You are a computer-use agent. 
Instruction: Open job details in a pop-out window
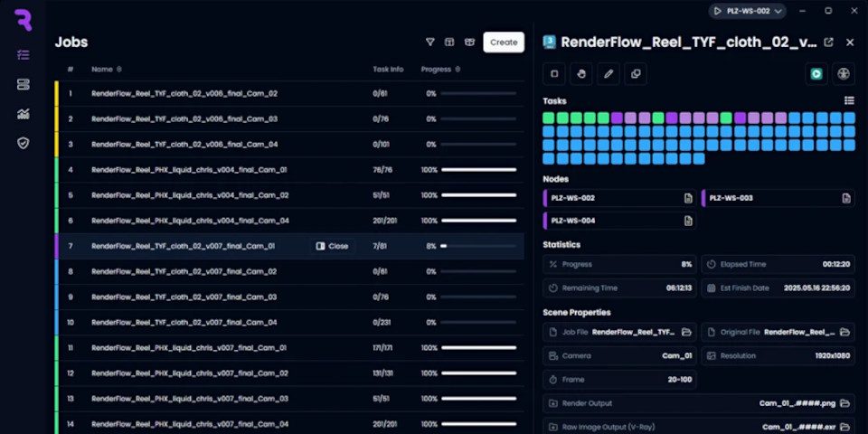tap(829, 42)
